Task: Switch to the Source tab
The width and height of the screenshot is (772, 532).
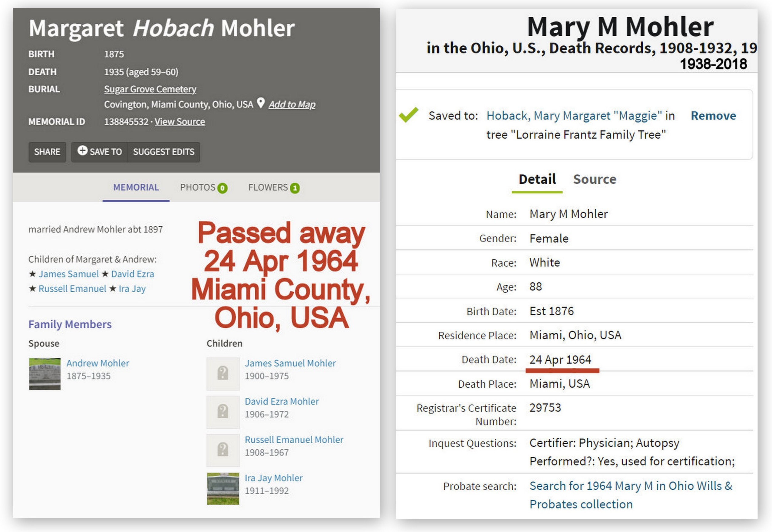Action: 594,179
